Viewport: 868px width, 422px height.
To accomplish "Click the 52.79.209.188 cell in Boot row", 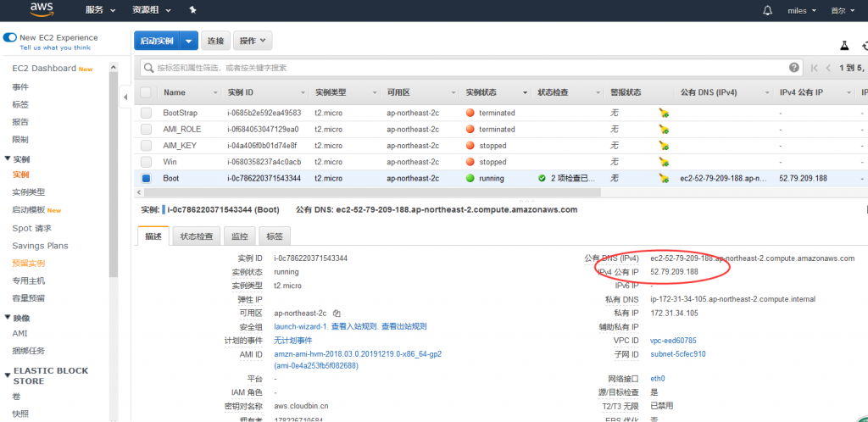I will (803, 178).
